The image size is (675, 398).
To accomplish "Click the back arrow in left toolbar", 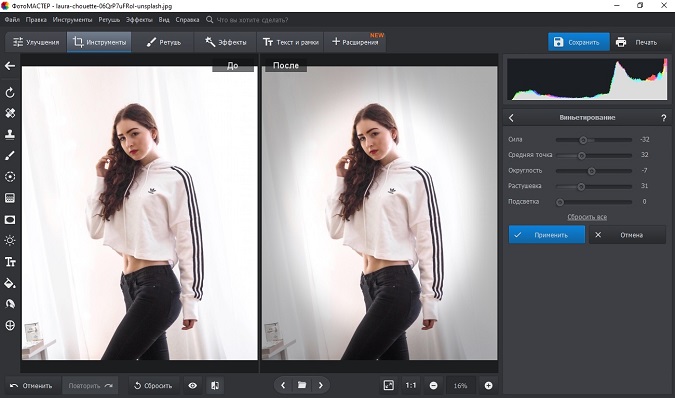I will pos(10,66).
